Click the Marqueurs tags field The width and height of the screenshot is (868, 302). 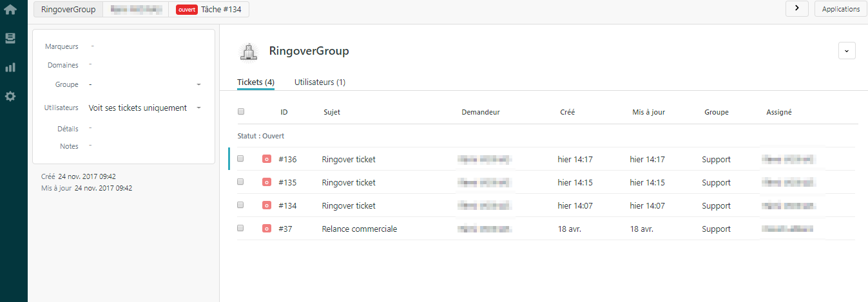point(145,46)
